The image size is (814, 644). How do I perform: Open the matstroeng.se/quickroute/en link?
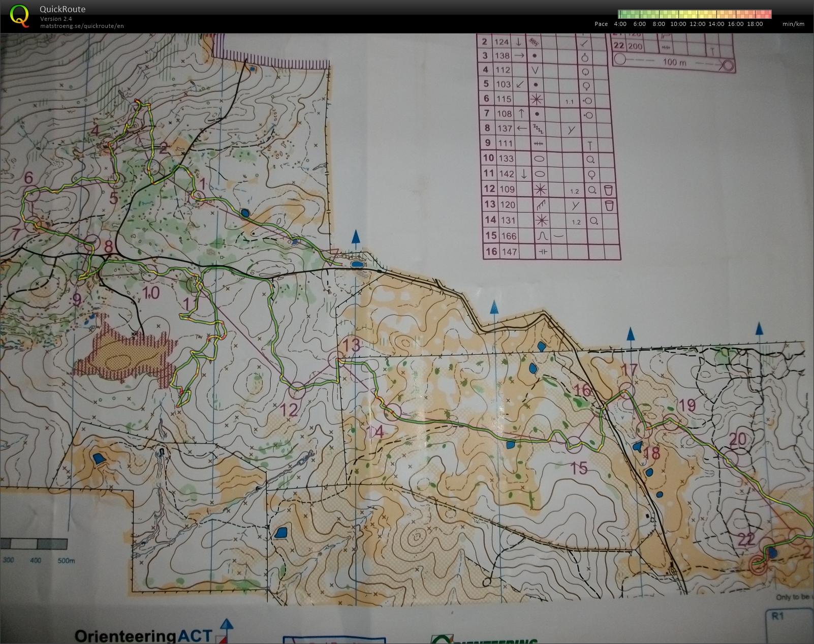[x=82, y=26]
